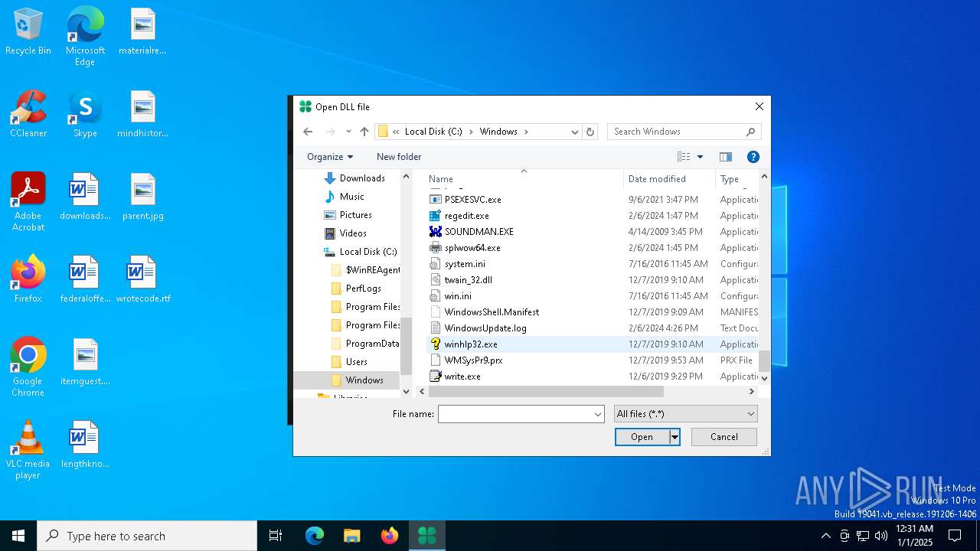Refresh the Windows folder listing
Screen dimensions: 980x551
[x=590, y=132]
